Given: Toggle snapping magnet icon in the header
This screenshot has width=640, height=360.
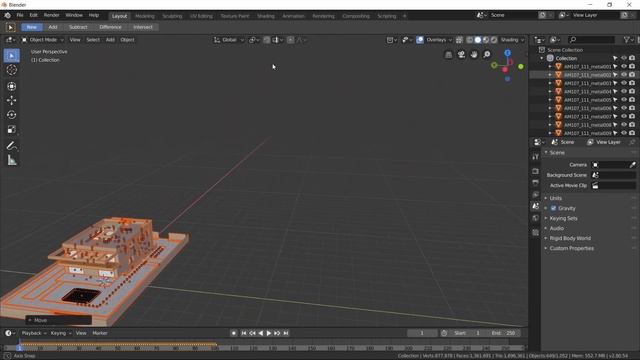Looking at the screenshot, I should point(267,40).
